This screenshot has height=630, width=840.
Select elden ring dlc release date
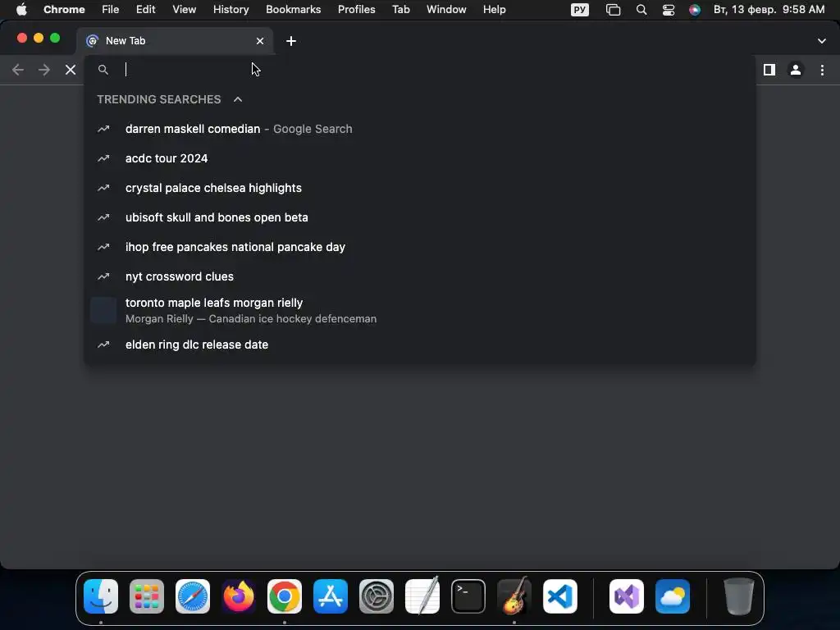click(421, 345)
